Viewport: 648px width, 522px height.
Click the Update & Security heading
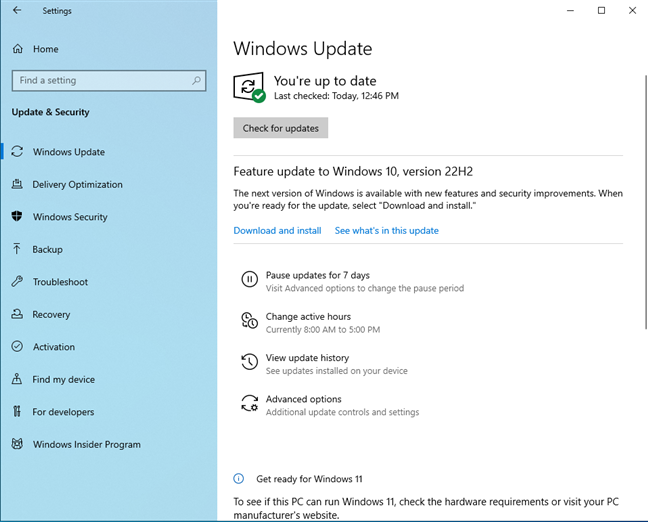pos(50,112)
